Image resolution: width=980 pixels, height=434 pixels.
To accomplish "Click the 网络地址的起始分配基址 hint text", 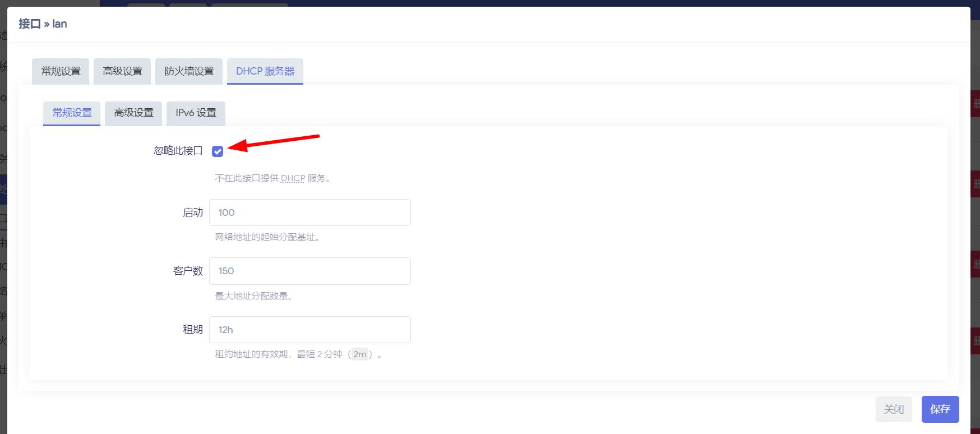I will (269, 237).
